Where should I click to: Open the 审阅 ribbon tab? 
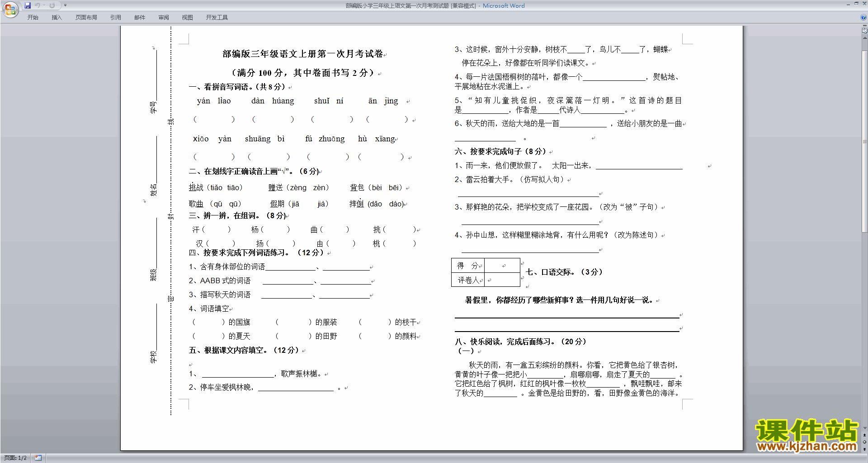pos(164,17)
